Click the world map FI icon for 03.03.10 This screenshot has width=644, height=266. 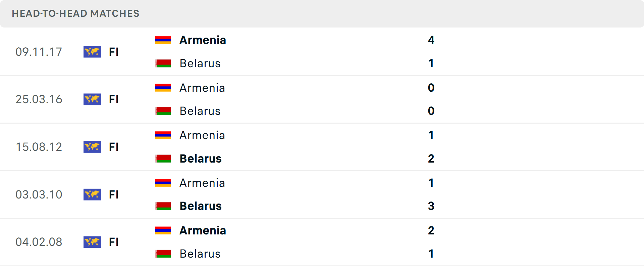[92, 194]
